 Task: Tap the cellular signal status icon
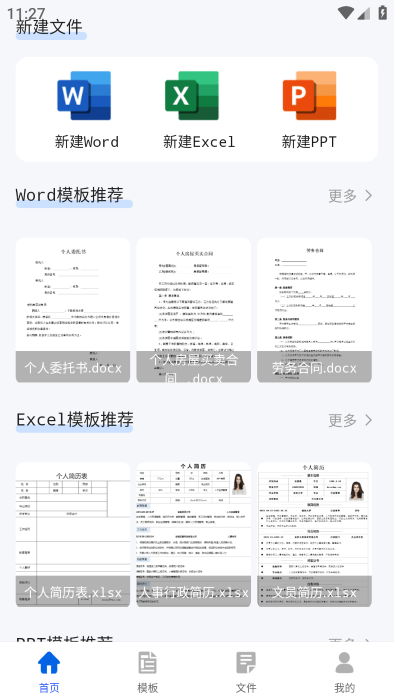coord(364,13)
